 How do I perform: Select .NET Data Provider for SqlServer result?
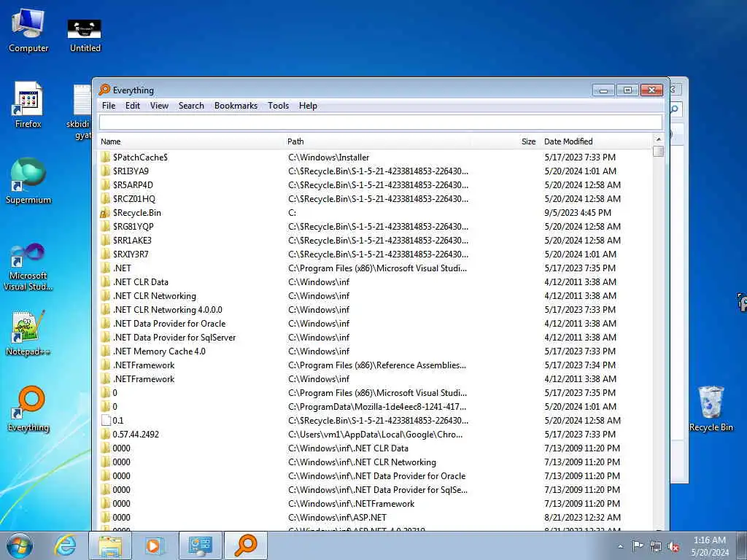174,337
